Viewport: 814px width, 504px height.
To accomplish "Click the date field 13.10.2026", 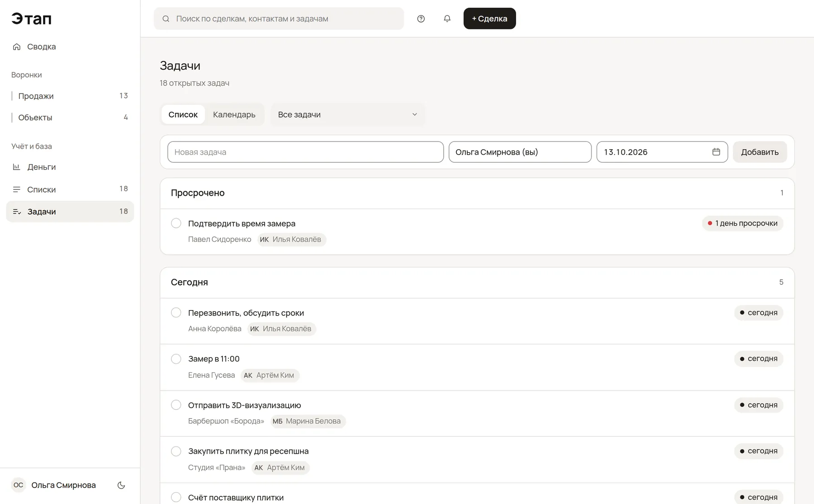I will (662, 152).
